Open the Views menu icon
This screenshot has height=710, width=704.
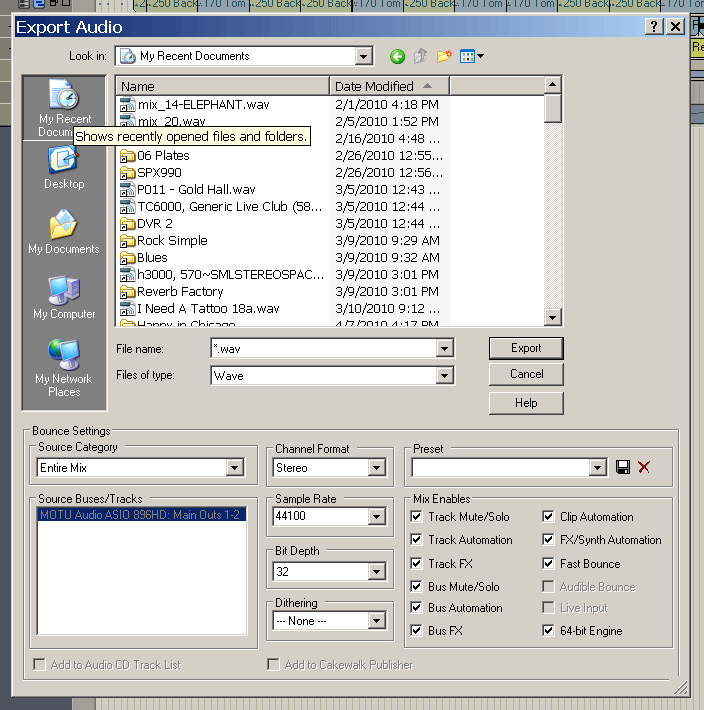click(x=471, y=57)
